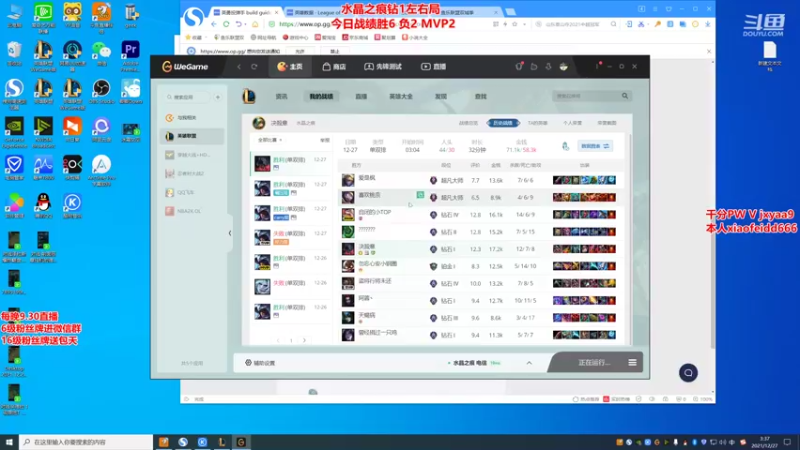
Task: Open the WeGame user avatar menu
Action: pyautogui.click(x=563, y=67)
